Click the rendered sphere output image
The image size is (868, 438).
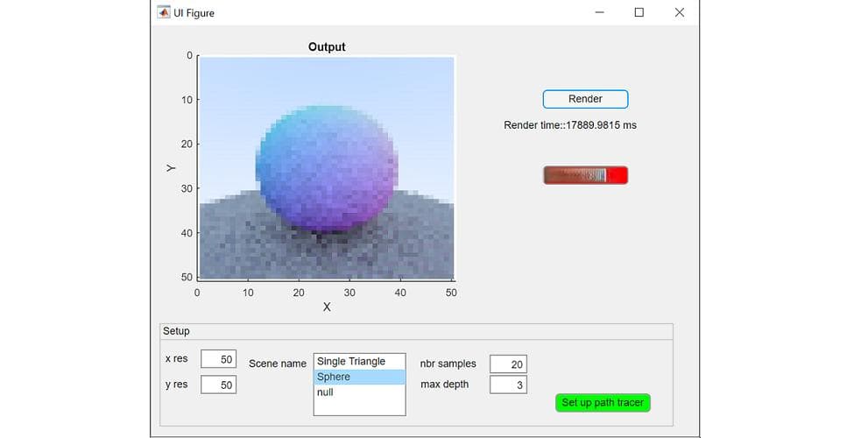click(327, 168)
